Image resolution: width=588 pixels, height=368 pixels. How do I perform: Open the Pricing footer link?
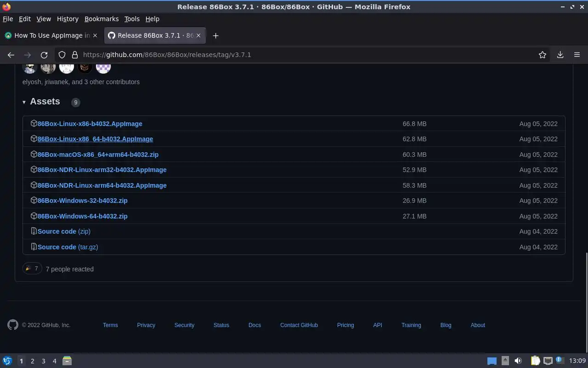coord(345,325)
